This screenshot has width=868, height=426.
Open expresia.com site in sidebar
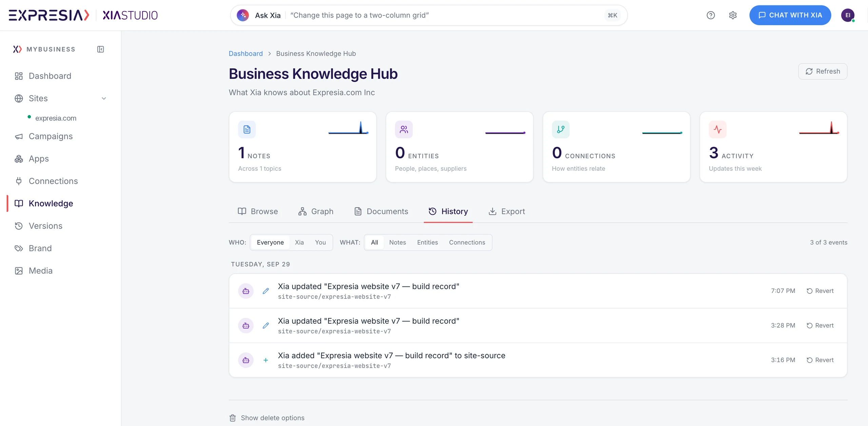click(56, 118)
